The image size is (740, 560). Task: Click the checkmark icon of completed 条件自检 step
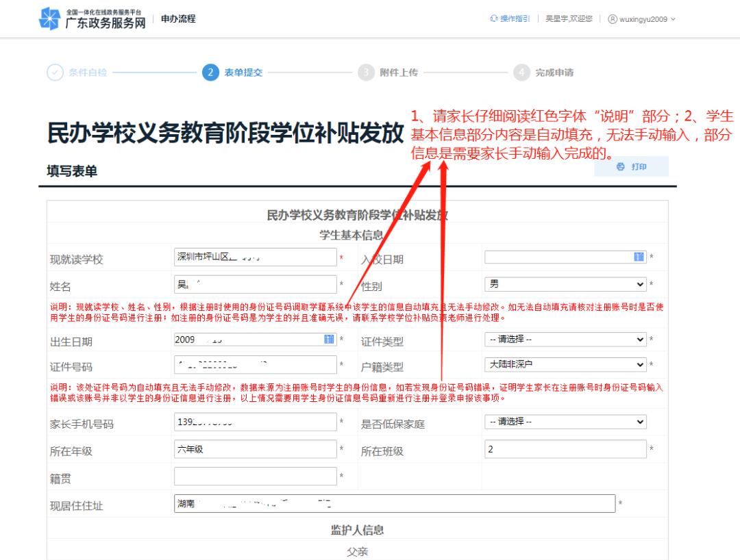pyautogui.click(x=54, y=72)
